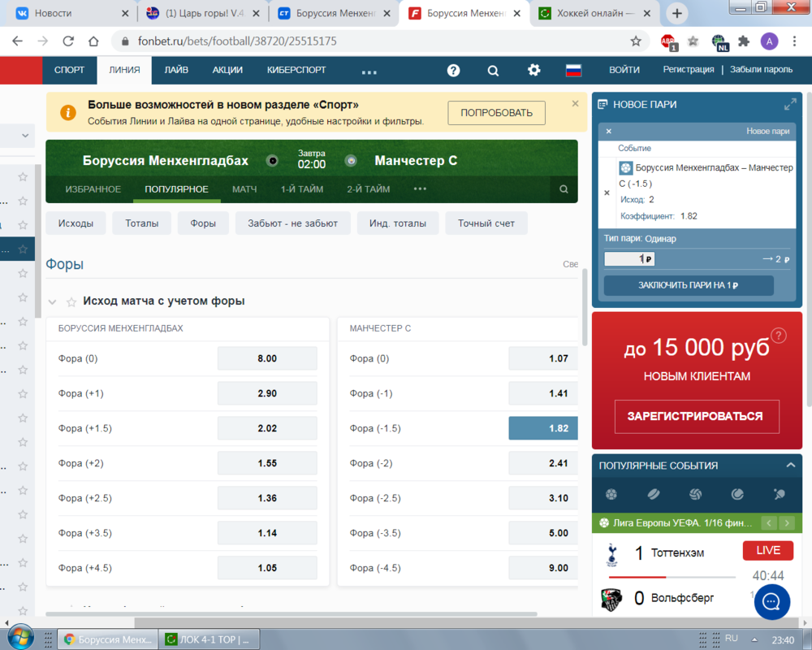Select Манчестер С Фора (-3.5) odds 5.00
812x650 pixels.
tap(542, 533)
